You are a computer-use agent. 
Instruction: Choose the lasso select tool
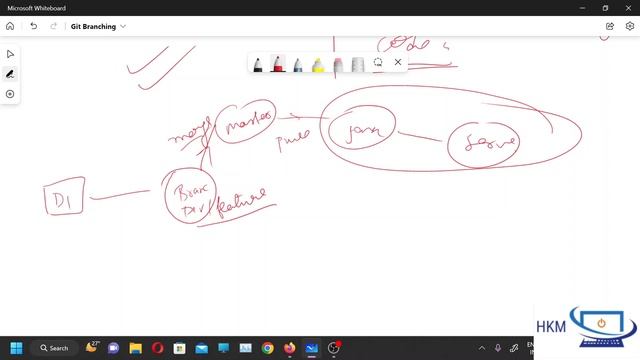click(x=378, y=62)
